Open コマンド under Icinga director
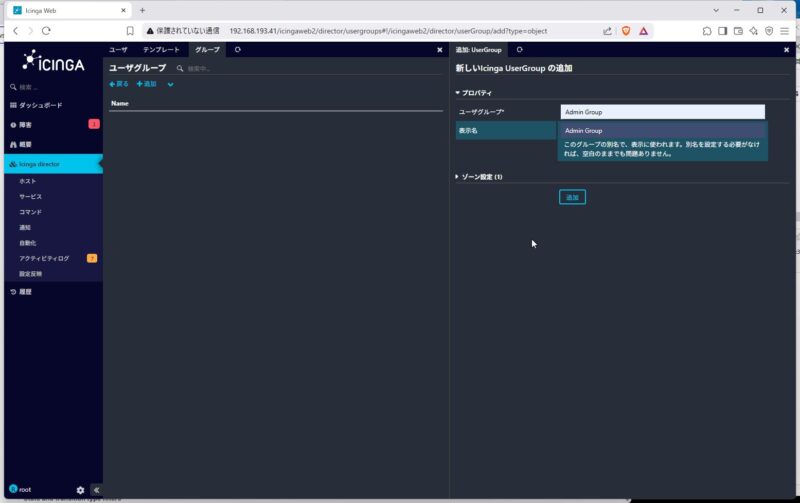This screenshot has height=503, width=800. click(x=31, y=212)
